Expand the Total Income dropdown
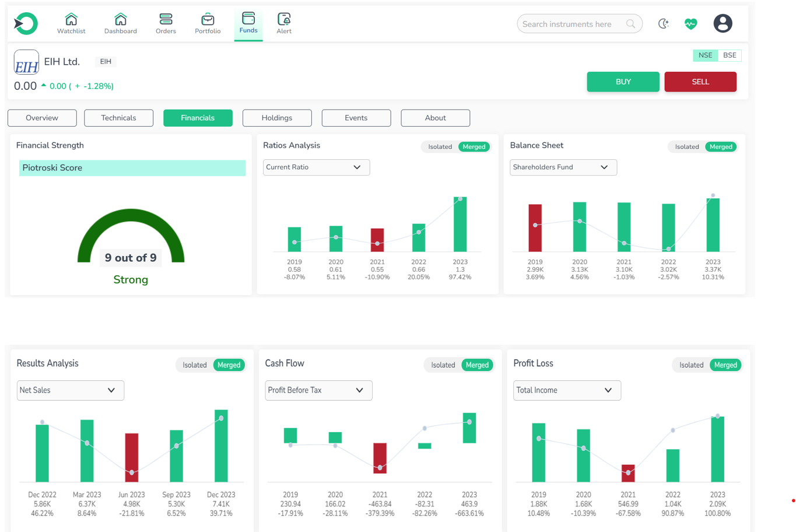This screenshot has height=532, width=796. [567, 390]
